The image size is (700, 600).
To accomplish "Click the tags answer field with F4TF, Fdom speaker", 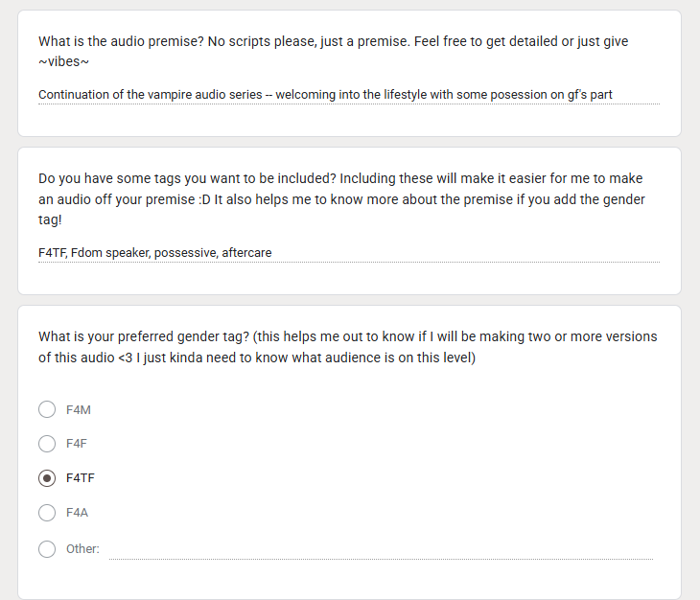I will pos(349,253).
